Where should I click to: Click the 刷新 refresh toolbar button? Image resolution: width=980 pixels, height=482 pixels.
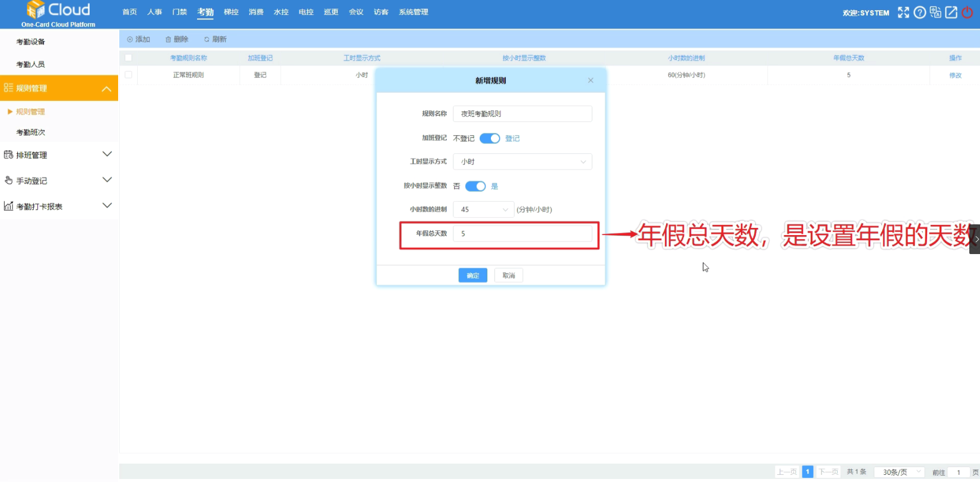pos(215,39)
